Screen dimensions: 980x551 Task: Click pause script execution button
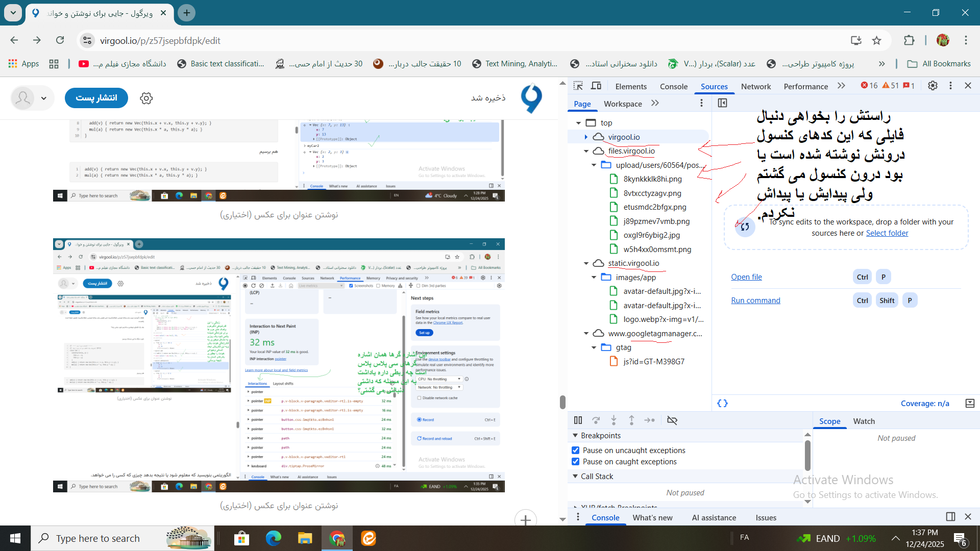click(x=578, y=420)
